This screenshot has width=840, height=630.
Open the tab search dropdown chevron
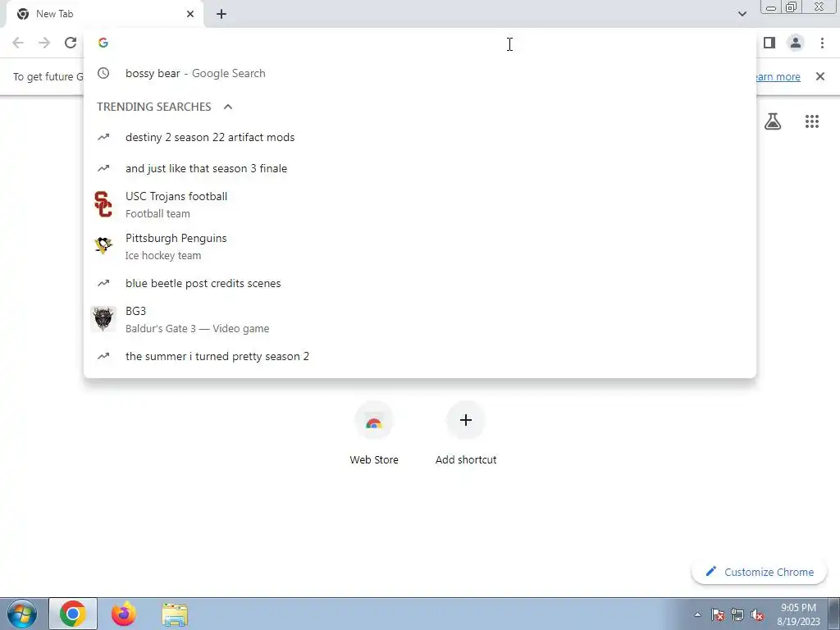point(742,14)
